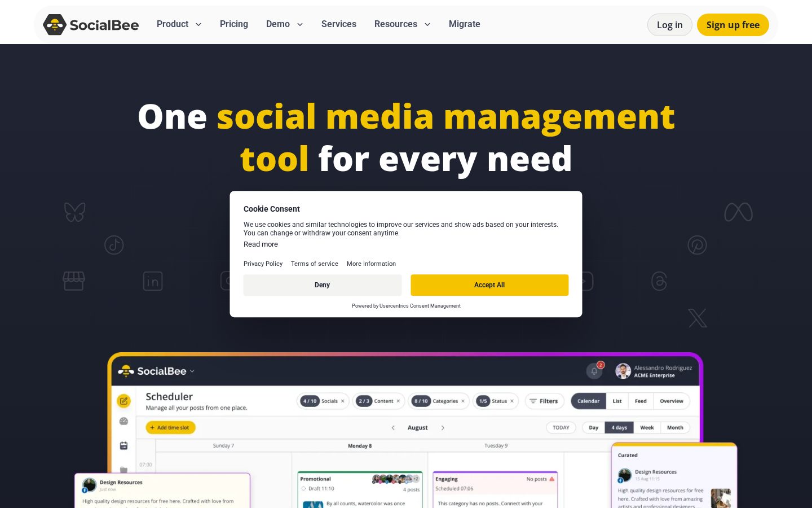The height and width of the screenshot is (508, 812).
Task: Select the 4 days calendar range
Action: point(619,428)
